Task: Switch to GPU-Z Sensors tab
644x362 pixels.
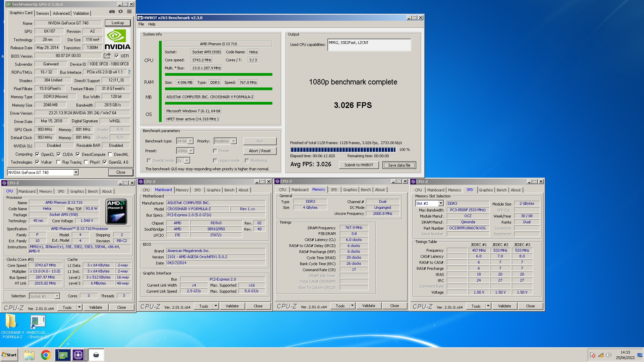Action: [x=43, y=13]
